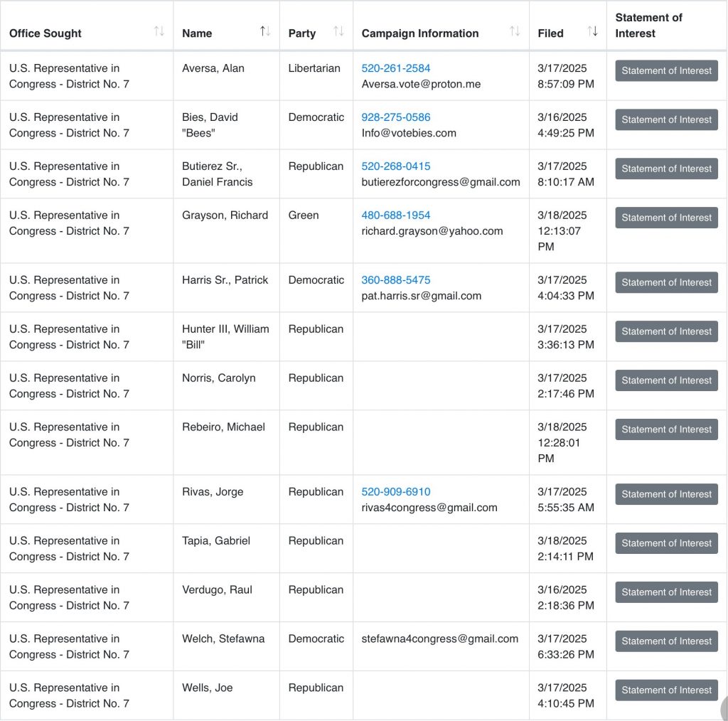Open Statement of Interest for Aversa, Alan
The width and height of the screenshot is (728, 721).
666,71
